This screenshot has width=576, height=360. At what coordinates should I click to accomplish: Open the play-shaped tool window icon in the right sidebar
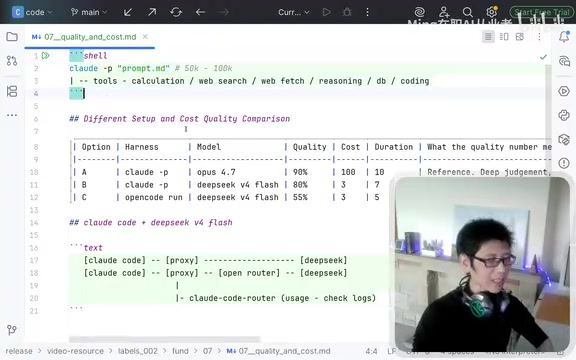[x=564, y=91]
